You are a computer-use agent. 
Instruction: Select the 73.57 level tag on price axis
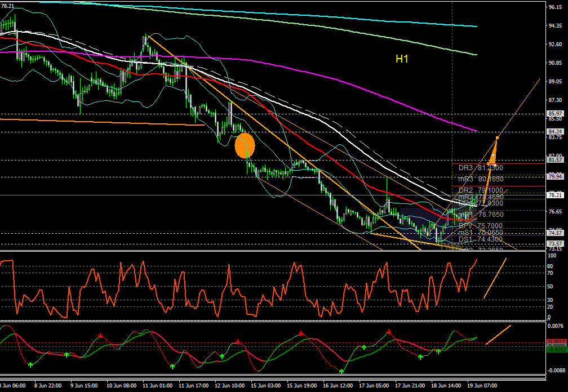click(555, 244)
